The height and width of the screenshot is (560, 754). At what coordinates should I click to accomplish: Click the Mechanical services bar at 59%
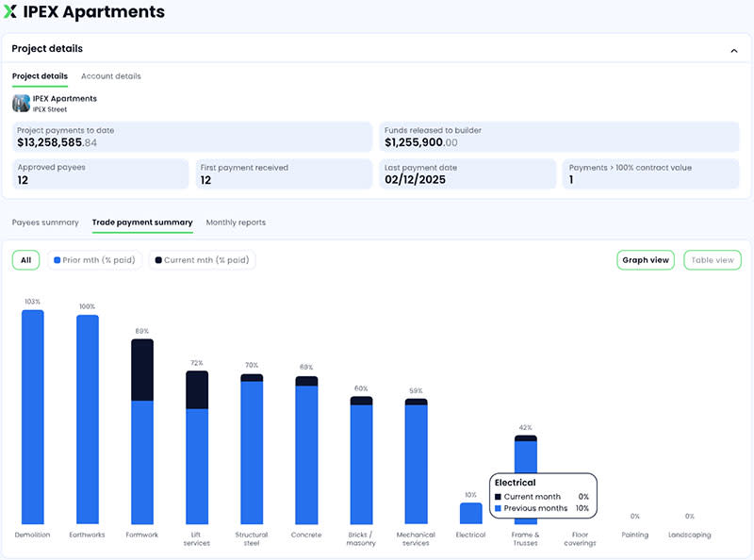click(x=417, y=461)
